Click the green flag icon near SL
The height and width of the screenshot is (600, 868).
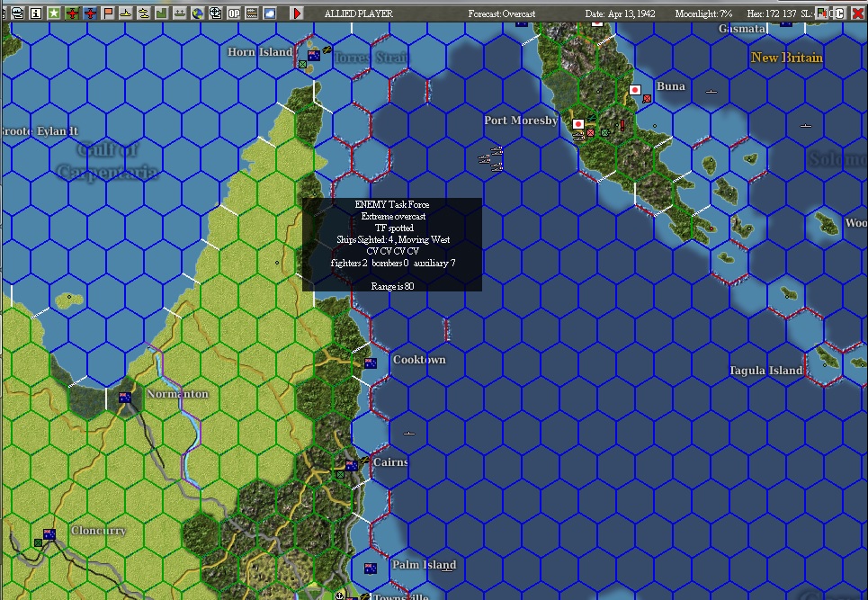(821, 13)
